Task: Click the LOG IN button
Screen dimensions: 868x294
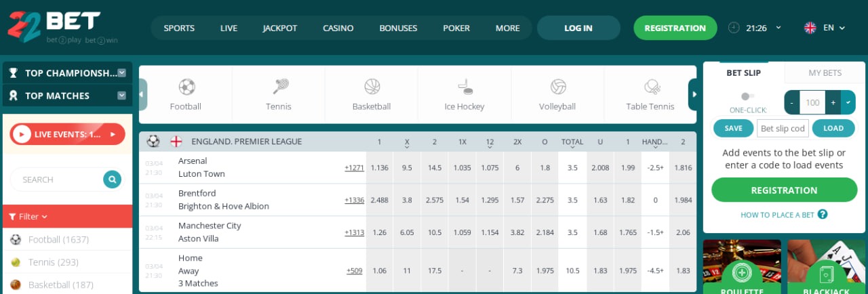Action: pyautogui.click(x=578, y=28)
